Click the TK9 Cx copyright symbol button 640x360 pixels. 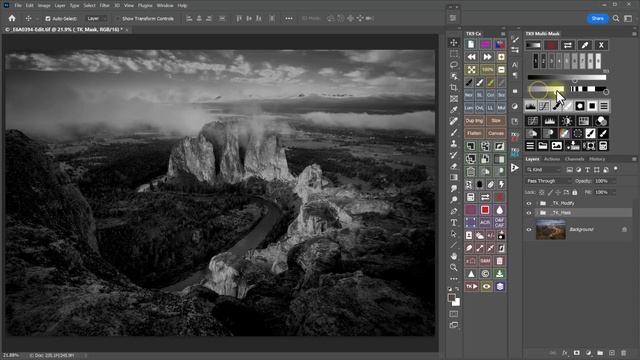tap(485, 273)
